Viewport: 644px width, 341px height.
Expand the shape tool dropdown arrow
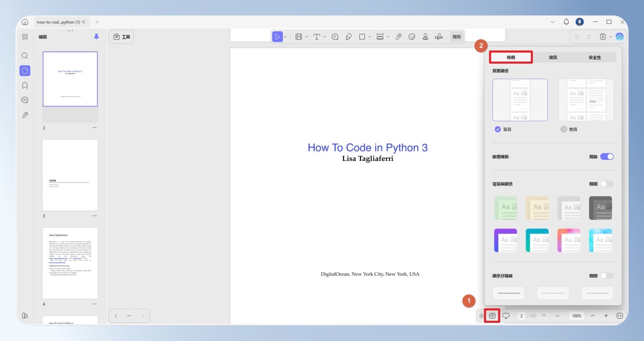click(x=370, y=37)
